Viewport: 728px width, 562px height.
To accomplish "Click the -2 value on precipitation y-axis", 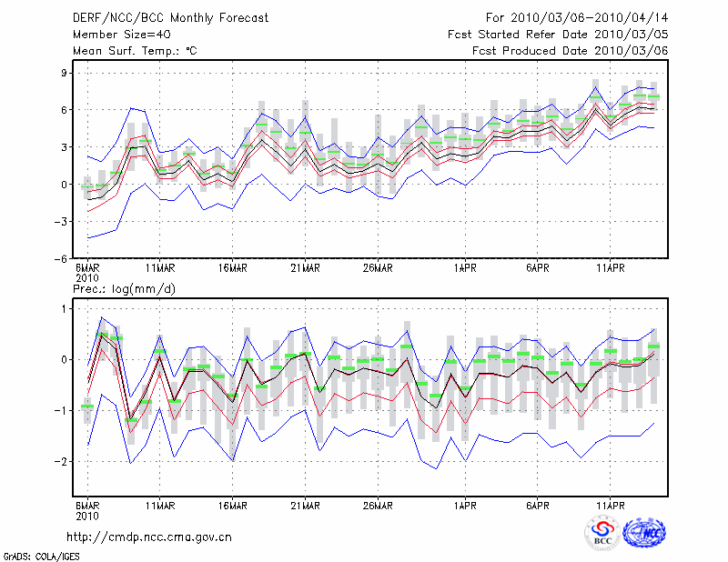I will click(x=61, y=462).
